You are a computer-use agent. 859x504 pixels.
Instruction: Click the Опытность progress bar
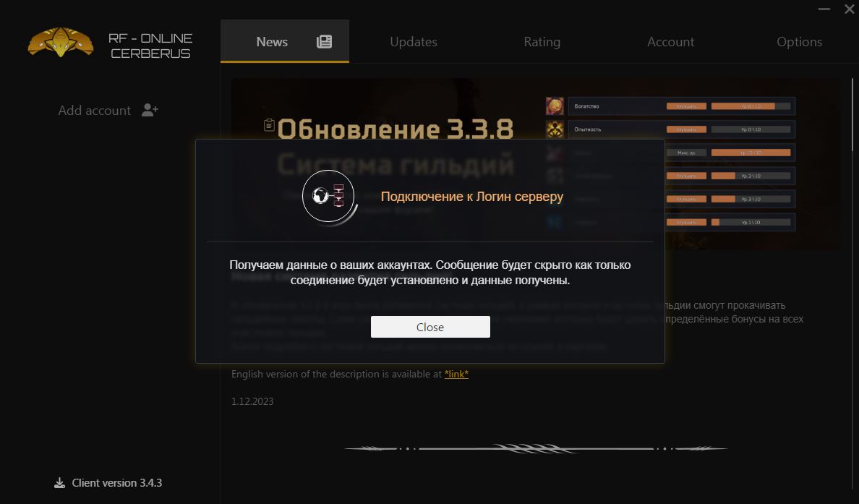click(751, 129)
